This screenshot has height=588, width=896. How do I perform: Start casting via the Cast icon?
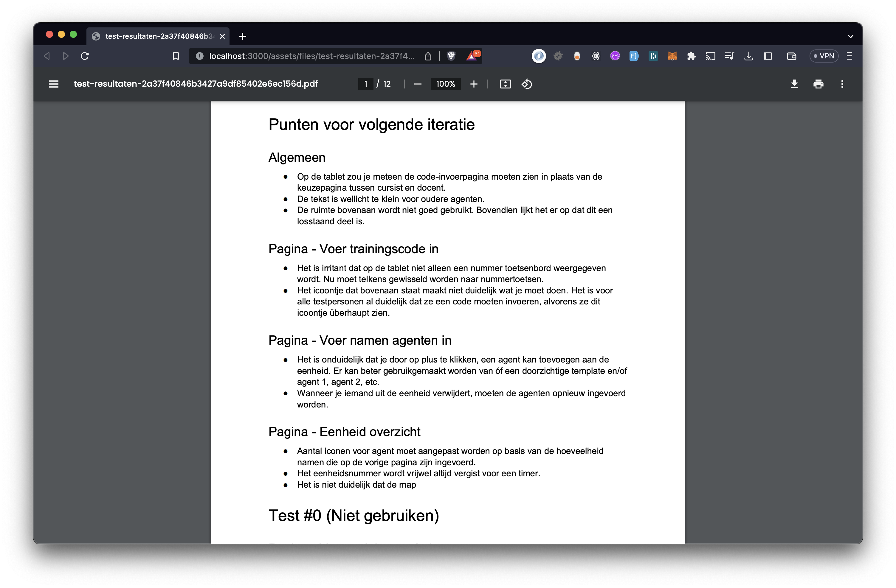pos(711,56)
